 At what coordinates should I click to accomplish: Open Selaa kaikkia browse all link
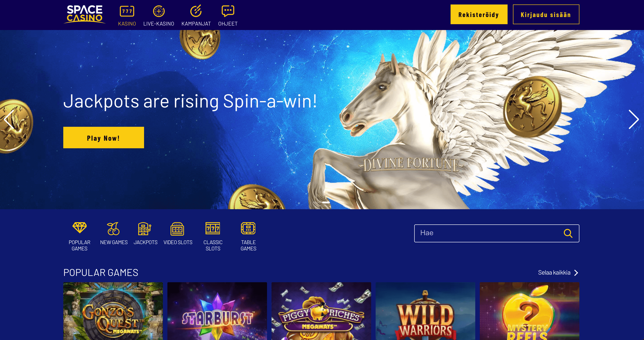click(558, 273)
